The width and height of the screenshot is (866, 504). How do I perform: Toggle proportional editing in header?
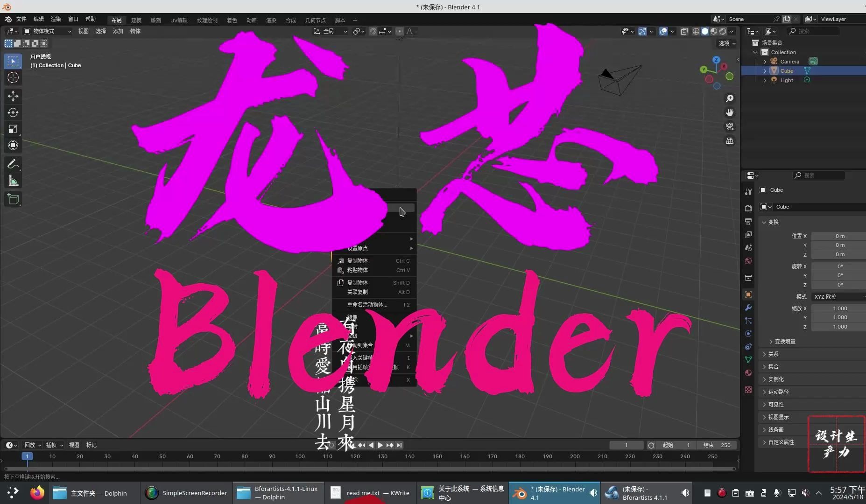tap(400, 31)
